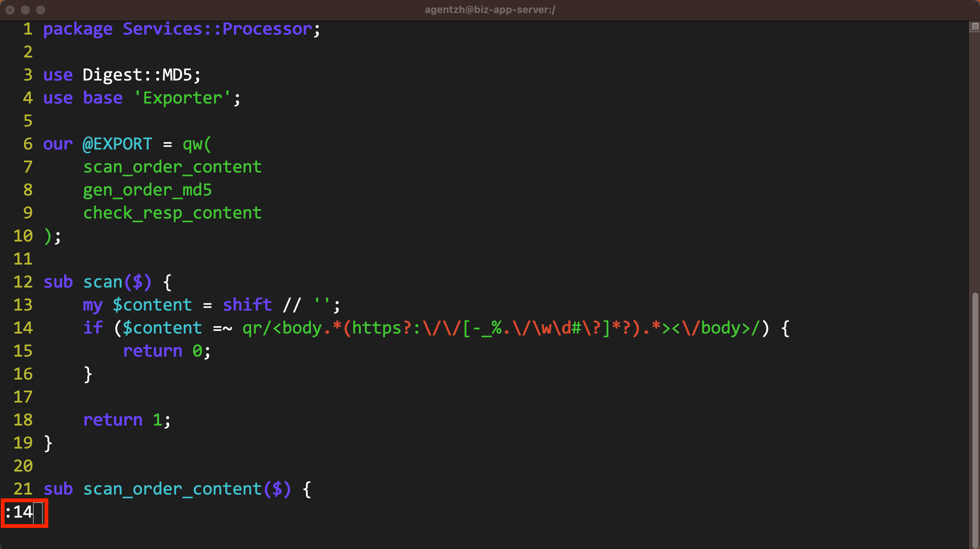Click the @EXPORT variable on line 6
The width and height of the screenshot is (980, 549).
tap(117, 144)
